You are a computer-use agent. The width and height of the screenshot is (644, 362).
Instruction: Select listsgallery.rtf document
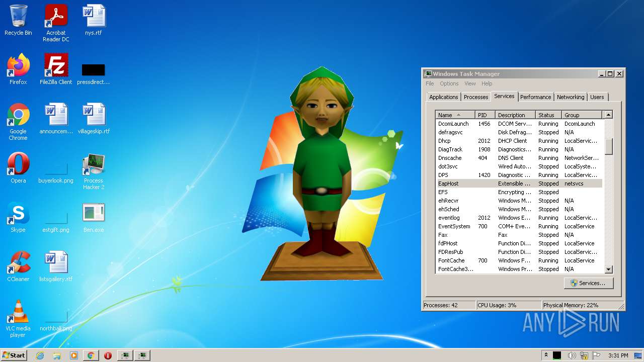[56, 266]
